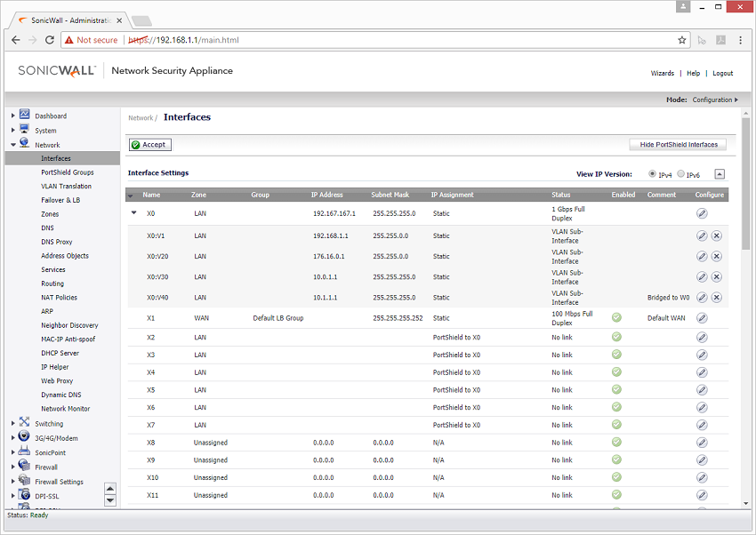
Task: Configure the X7 interface
Action: pyautogui.click(x=702, y=425)
